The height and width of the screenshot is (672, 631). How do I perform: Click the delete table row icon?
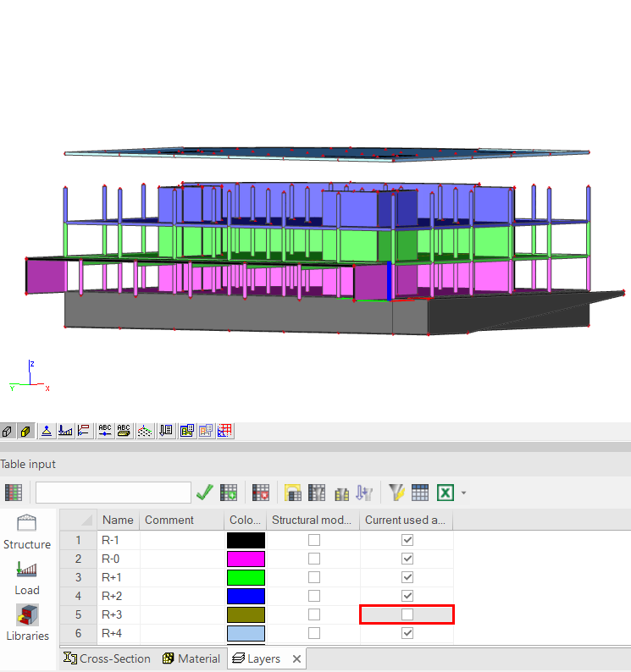point(261,492)
